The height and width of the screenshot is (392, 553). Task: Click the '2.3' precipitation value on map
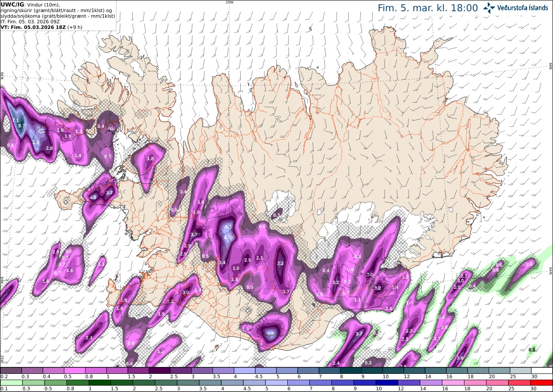tap(405, 339)
